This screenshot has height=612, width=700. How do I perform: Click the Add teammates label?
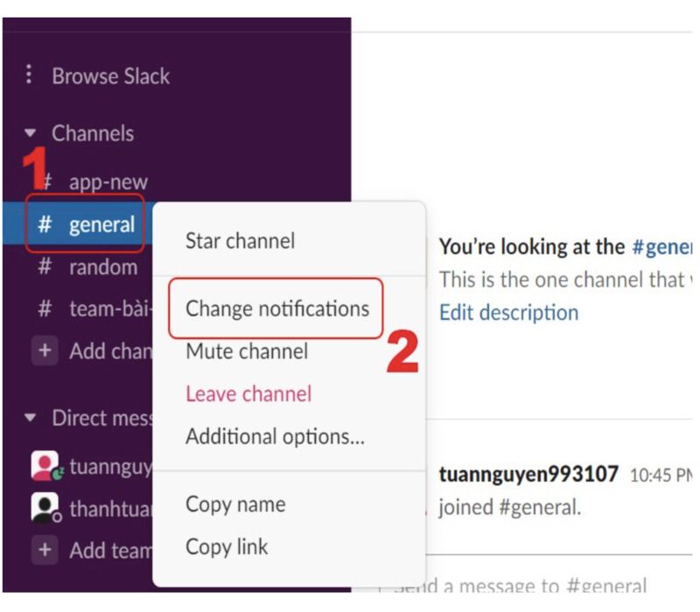pos(111,551)
